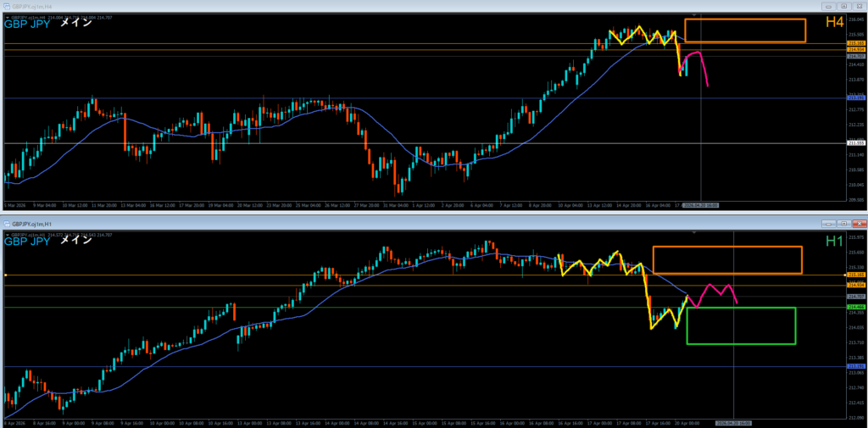Click the green 214.466 price tag in H1 chart
The image size is (868, 428).
pyautogui.click(x=856, y=307)
